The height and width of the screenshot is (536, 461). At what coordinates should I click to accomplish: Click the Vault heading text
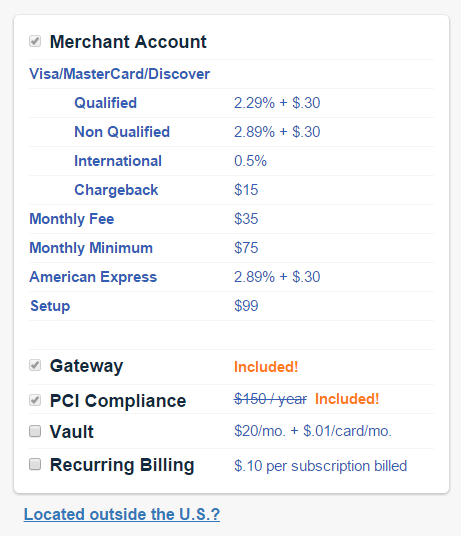71,431
